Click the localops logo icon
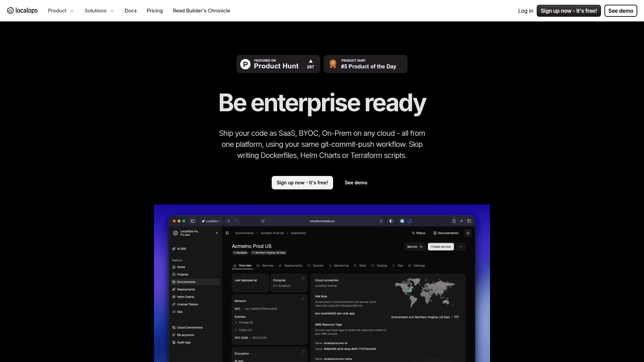Image resolution: width=644 pixels, height=362 pixels. pyautogui.click(x=10, y=10)
